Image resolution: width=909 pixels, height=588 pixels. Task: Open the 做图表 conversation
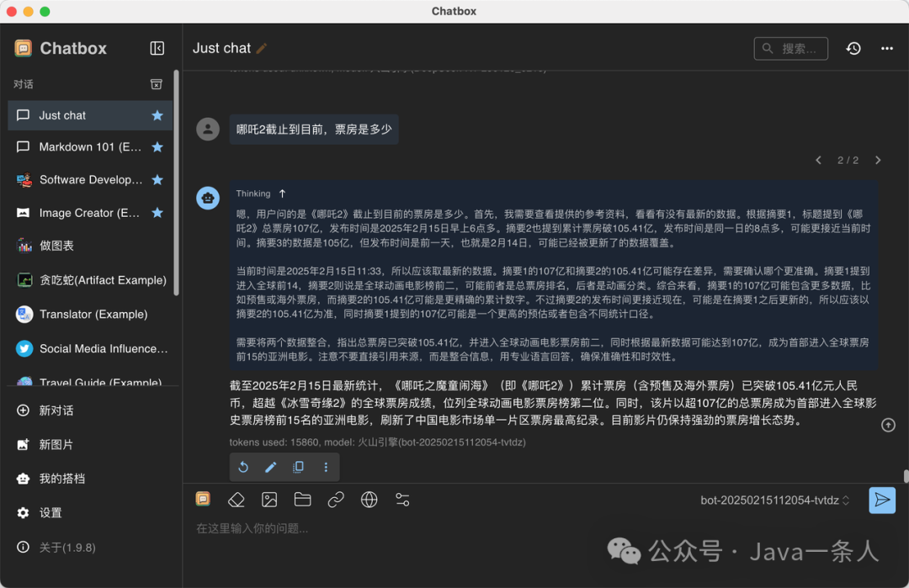click(x=90, y=246)
